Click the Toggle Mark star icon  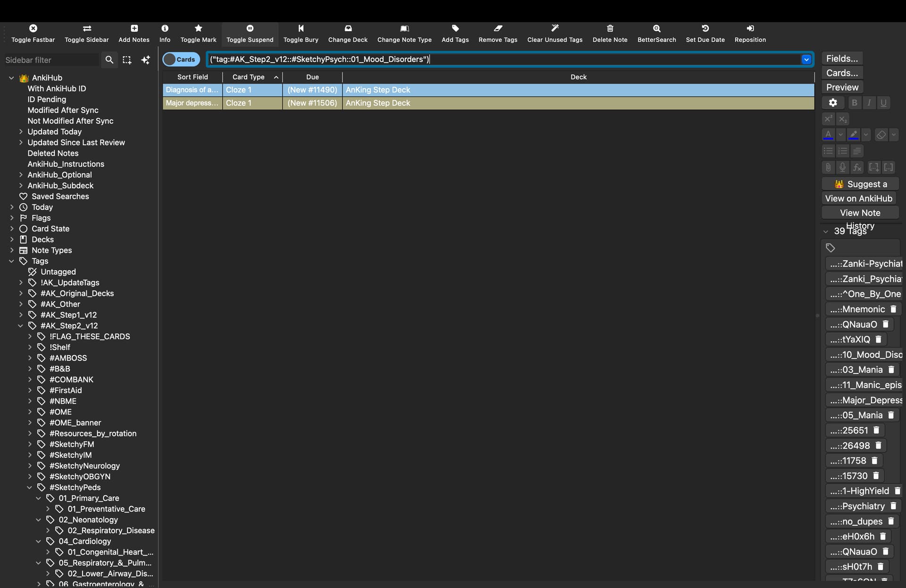tap(198, 29)
